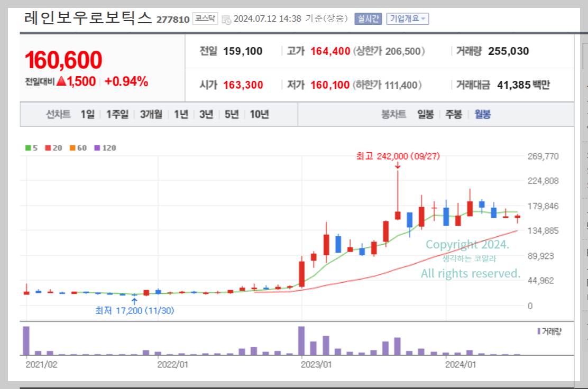The height and width of the screenshot is (389, 588).
Task: Click the 코스닥 market badge
Action: click(205, 18)
